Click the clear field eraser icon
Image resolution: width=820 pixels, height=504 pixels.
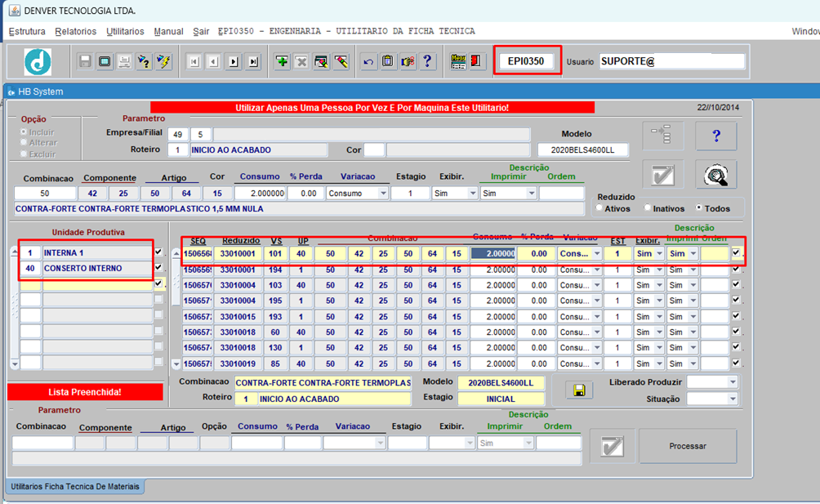click(x=341, y=62)
